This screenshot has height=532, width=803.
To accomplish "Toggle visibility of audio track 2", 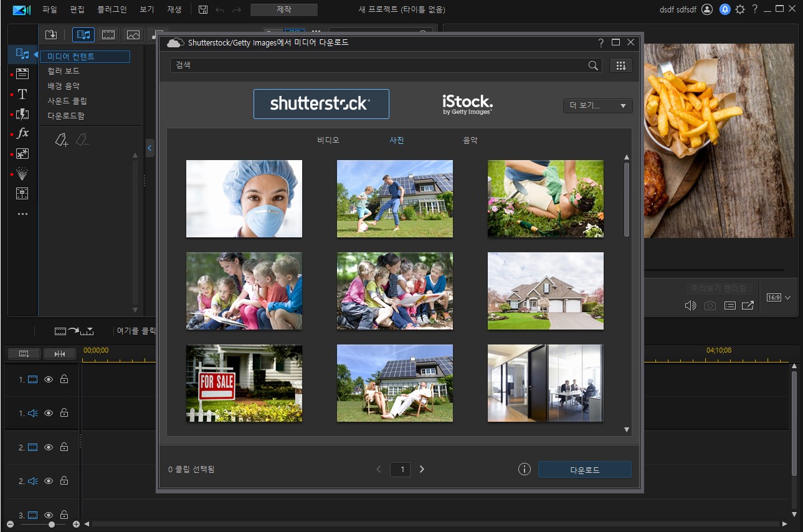I will (49, 481).
